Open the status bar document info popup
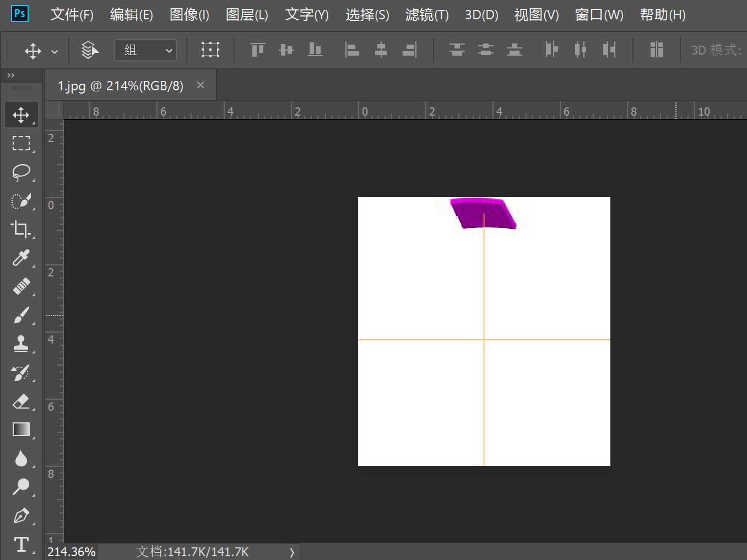 pyautogui.click(x=190, y=551)
